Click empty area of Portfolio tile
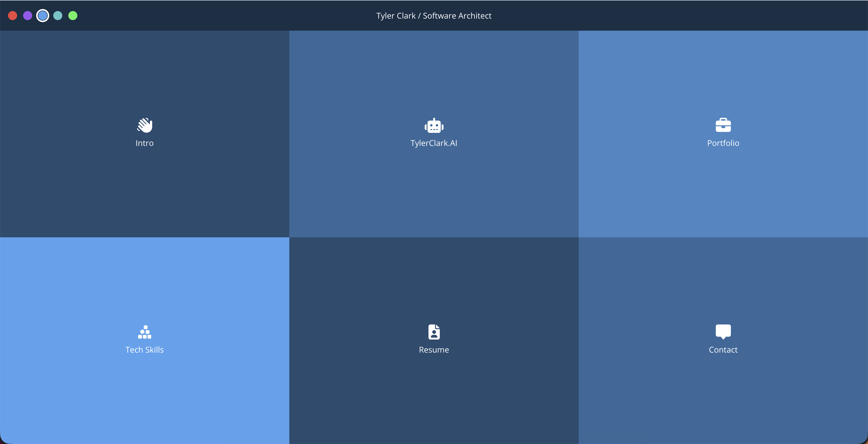Image resolution: width=868 pixels, height=444 pixels. (x=723, y=195)
